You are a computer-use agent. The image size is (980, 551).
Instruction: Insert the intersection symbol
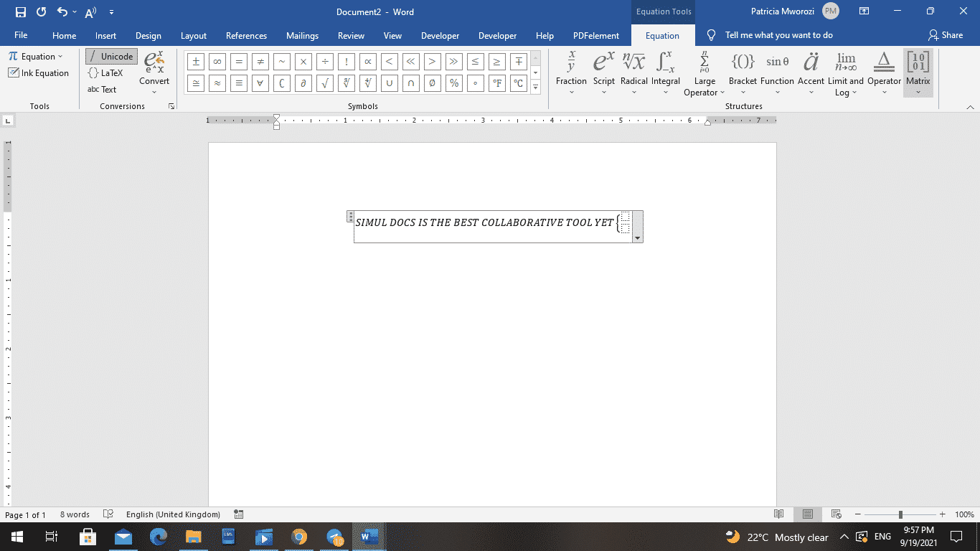pyautogui.click(x=410, y=83)
